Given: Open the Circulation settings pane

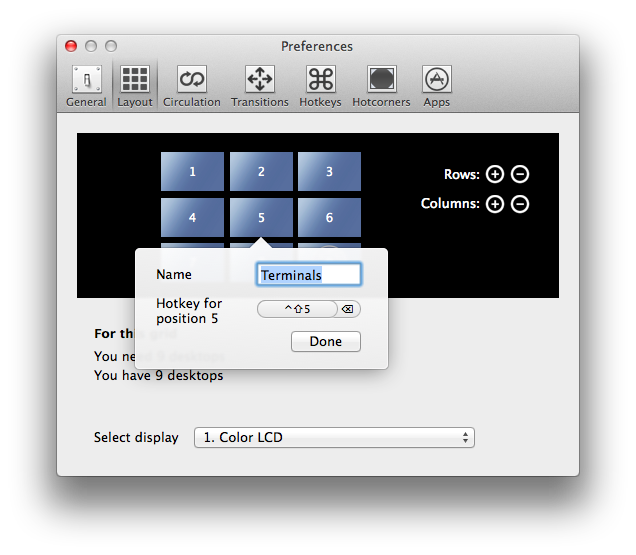Looking at the screenshot, I should [192, 86].
